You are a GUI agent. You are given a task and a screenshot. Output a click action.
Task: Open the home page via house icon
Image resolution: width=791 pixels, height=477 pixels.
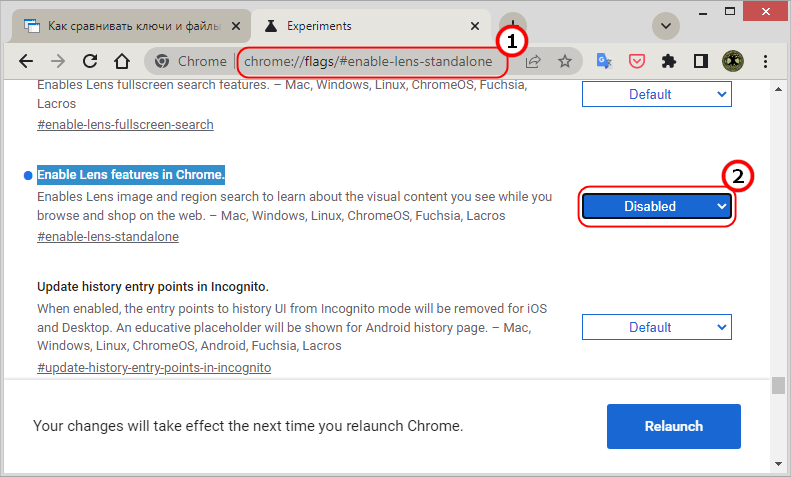(122, 62)
